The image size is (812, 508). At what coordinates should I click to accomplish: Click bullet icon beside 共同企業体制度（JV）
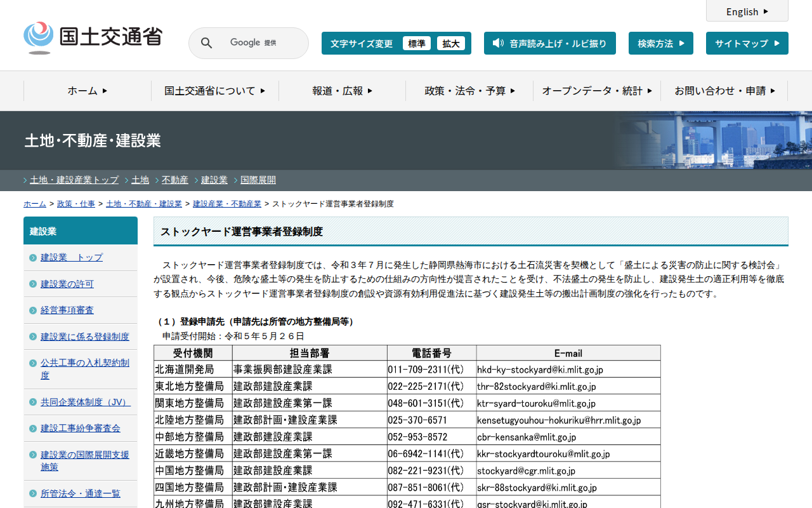pos(33,402)
